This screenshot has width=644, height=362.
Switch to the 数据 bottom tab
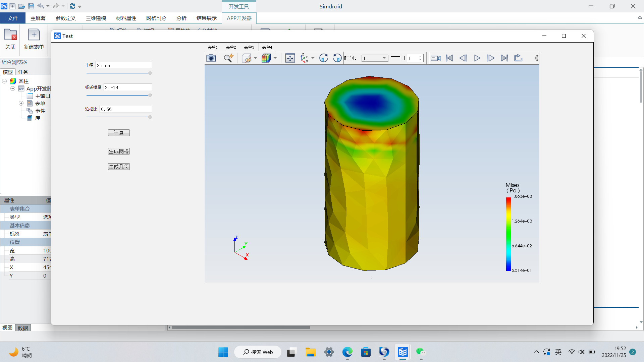click(x=23, y=328)
